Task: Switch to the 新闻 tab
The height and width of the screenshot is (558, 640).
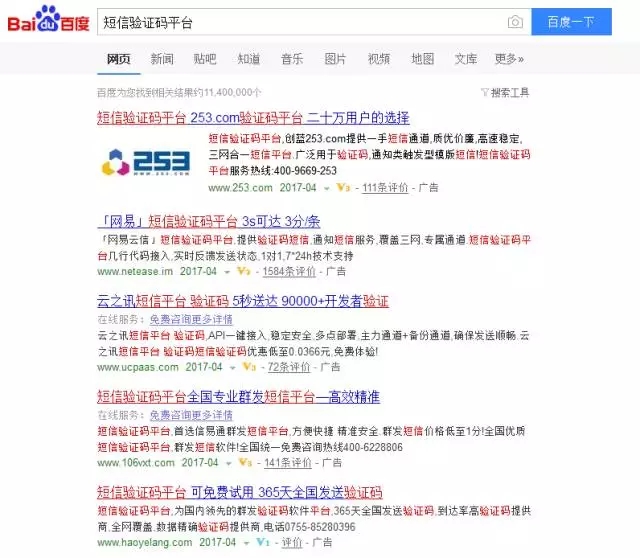Action: click(x=162, y=59)
